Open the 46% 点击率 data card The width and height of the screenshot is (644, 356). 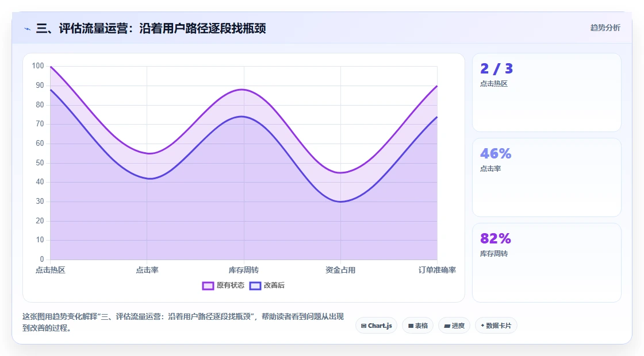pyautogui.click(x=547, y=177)
